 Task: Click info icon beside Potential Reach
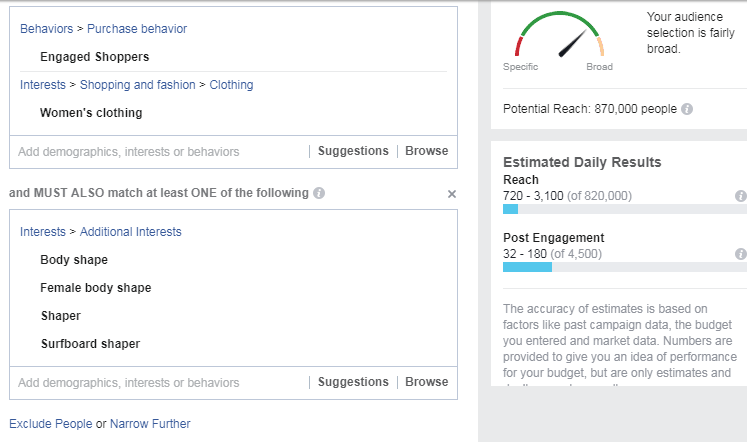[686, 109]
